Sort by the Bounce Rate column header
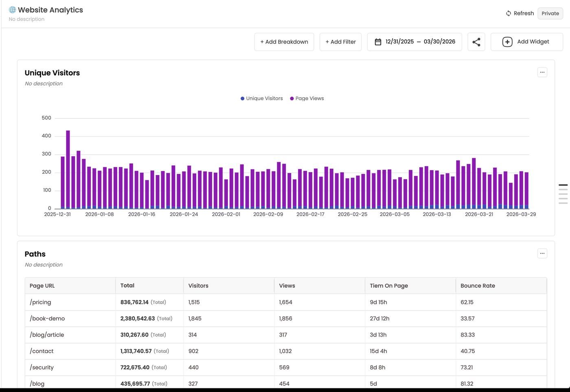Screen dimensions: 570x392 (501, 286)
